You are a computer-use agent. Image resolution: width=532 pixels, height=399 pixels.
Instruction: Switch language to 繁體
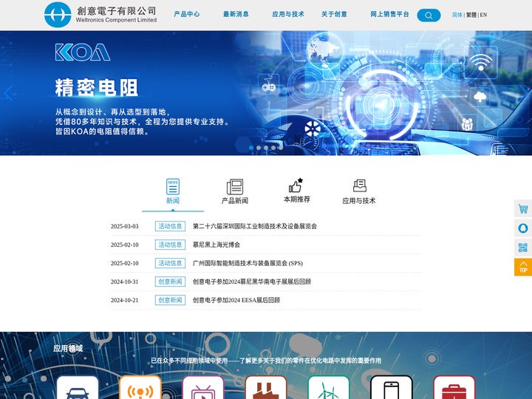[x=471, y=15]
